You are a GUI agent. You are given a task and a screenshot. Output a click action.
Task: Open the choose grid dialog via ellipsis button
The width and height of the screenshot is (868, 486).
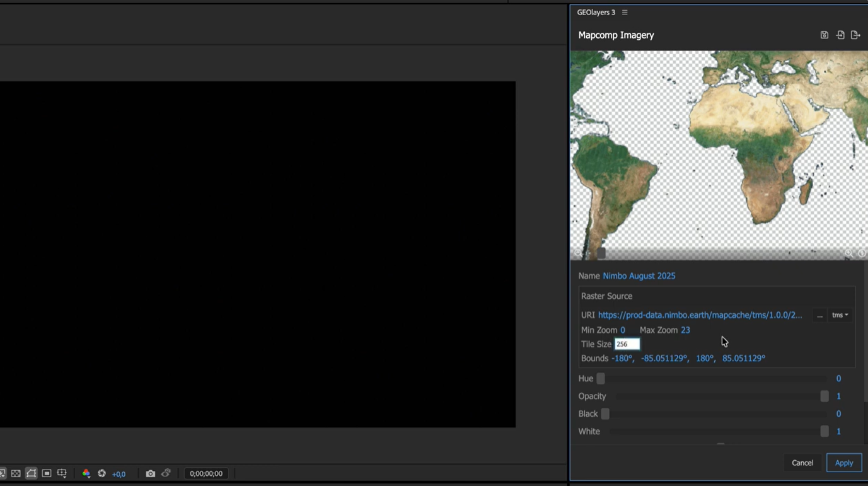coord(819,315)
